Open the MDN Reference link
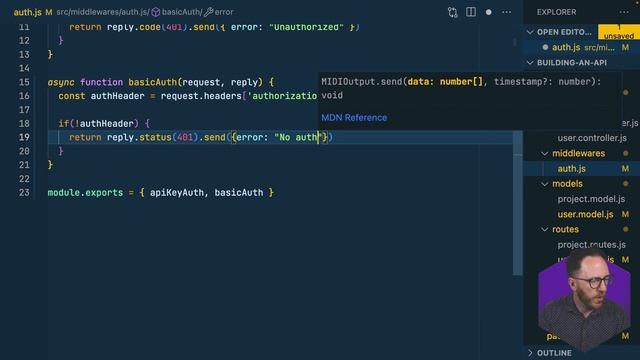 pyautogui.click(x=354, y=118)
